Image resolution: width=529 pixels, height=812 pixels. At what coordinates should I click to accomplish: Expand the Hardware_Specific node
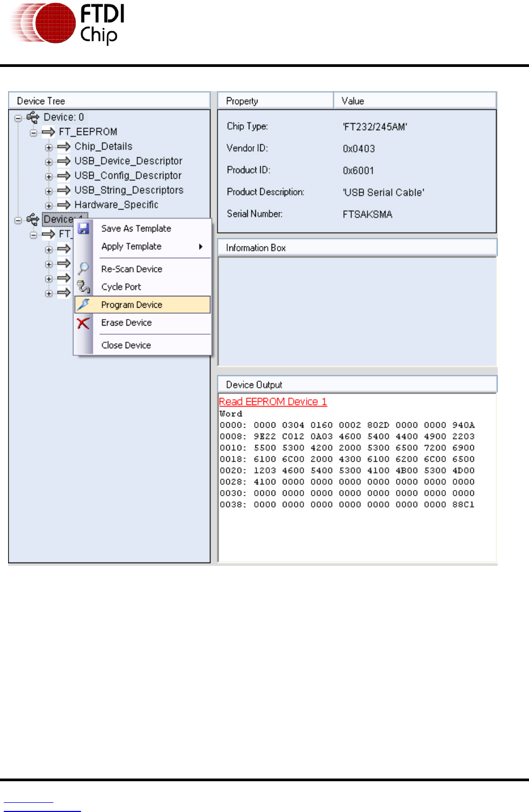49,206
